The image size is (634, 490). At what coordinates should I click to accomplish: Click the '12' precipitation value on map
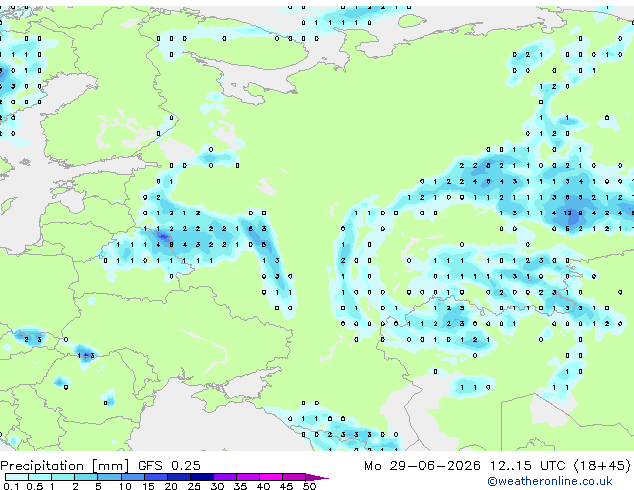coord(568,213)
